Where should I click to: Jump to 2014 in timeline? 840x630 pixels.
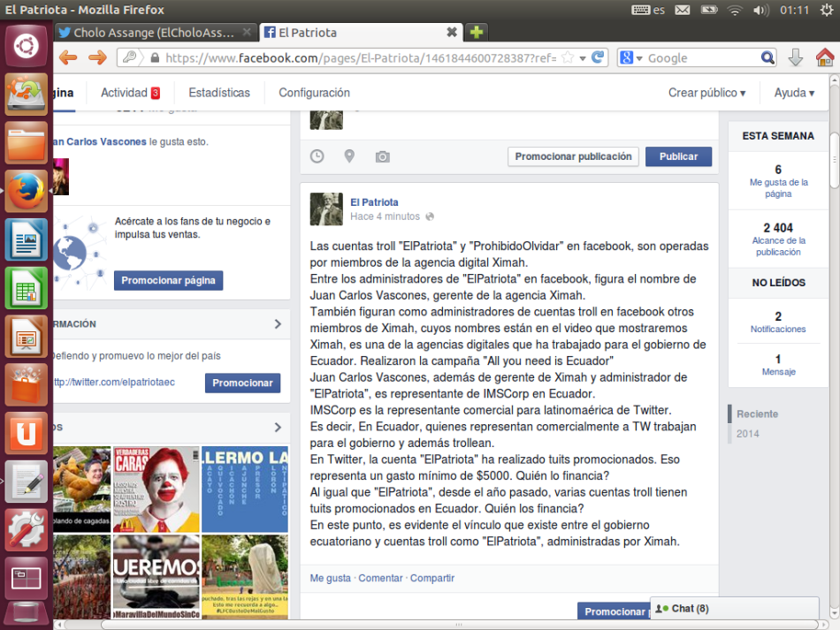pyautogui.click(x=747, y=434)
